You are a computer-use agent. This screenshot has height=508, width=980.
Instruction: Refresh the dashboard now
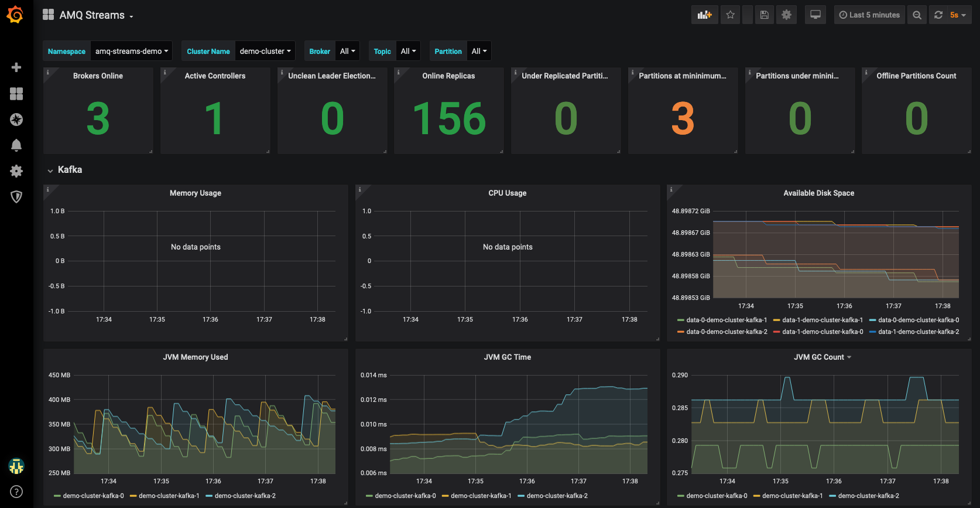pos(938,15)
